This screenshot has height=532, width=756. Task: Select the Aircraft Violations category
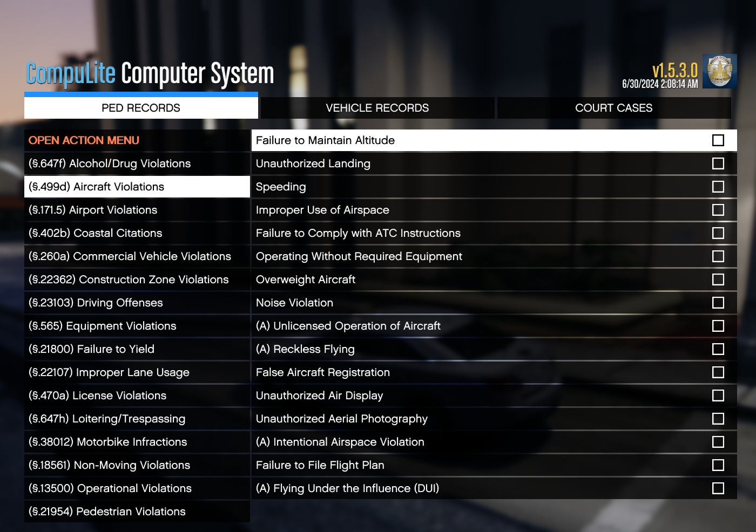(x=96, y=187)
